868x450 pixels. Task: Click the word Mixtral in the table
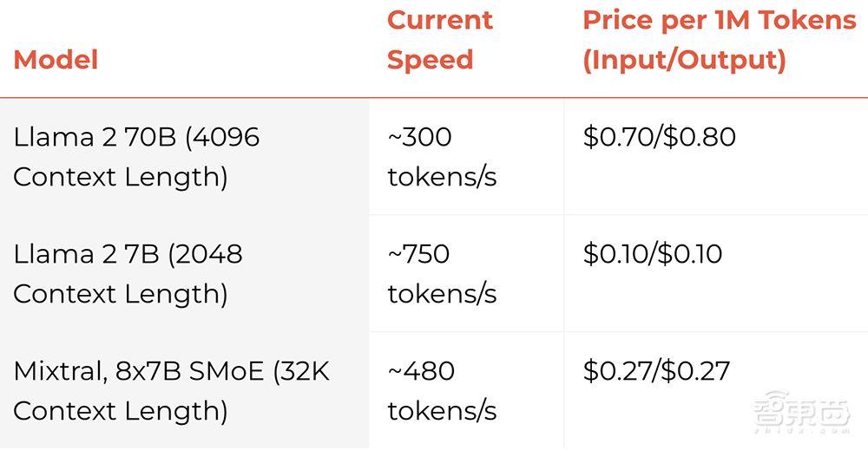pos(58,371)
